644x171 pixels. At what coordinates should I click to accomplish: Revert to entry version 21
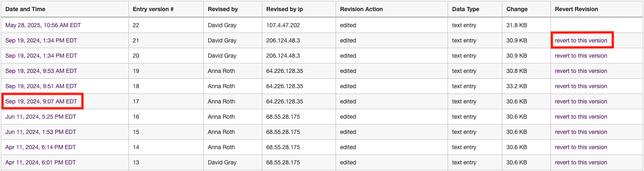[x=581, y=40]
